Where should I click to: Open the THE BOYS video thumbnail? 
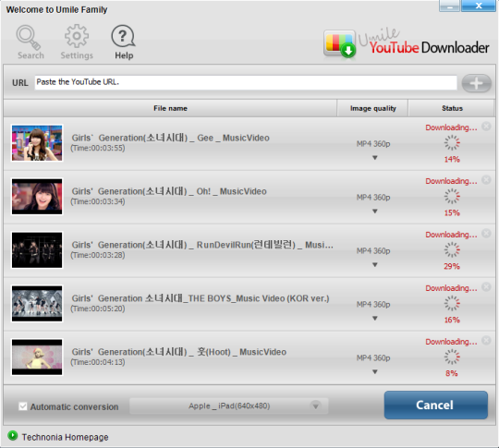37,303
